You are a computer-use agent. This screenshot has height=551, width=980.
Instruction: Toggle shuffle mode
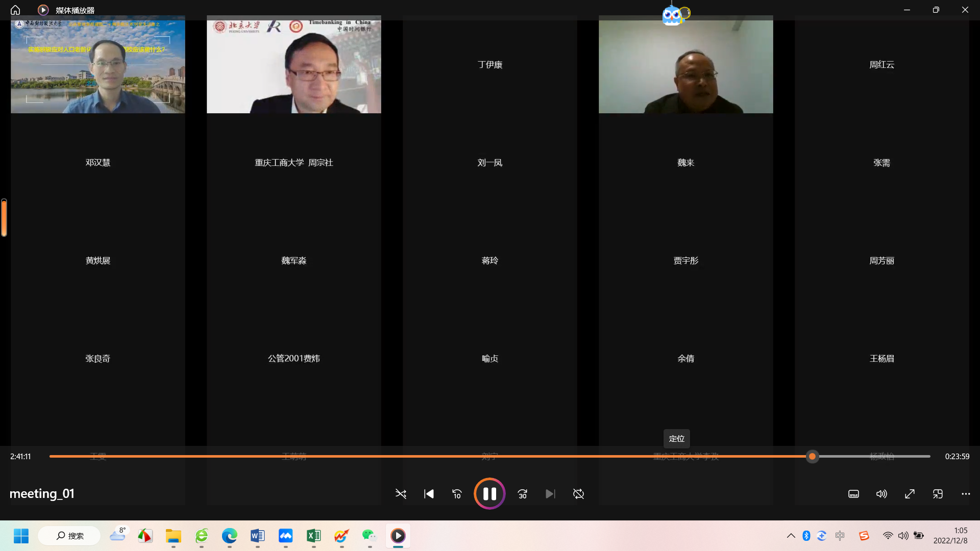401,494
